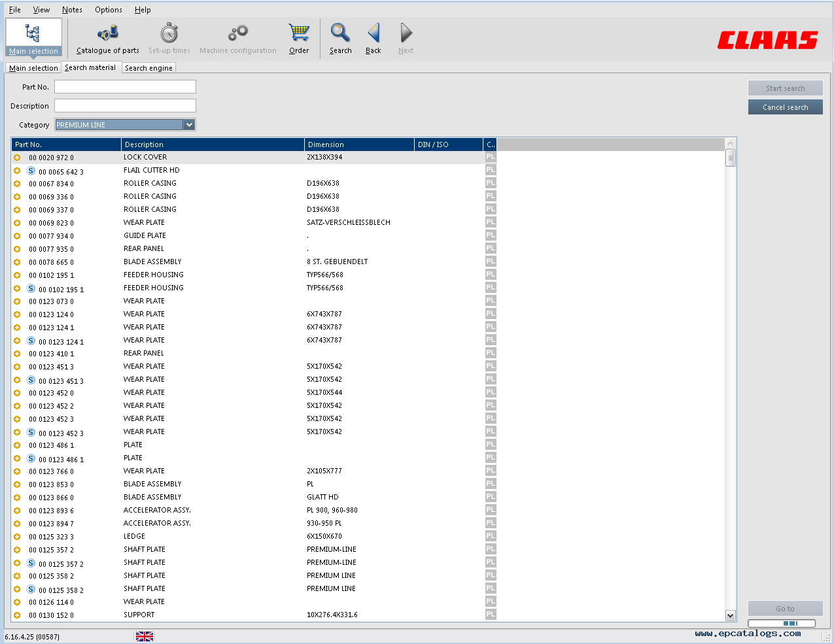Expand part 00 0126 114 0 with plus icon
834x644 pixels.
coord(17,602)
